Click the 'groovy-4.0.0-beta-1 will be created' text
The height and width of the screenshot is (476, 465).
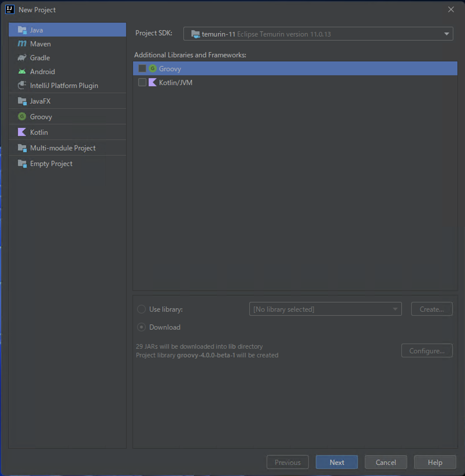pyautogui.click(x=228, y=355)
